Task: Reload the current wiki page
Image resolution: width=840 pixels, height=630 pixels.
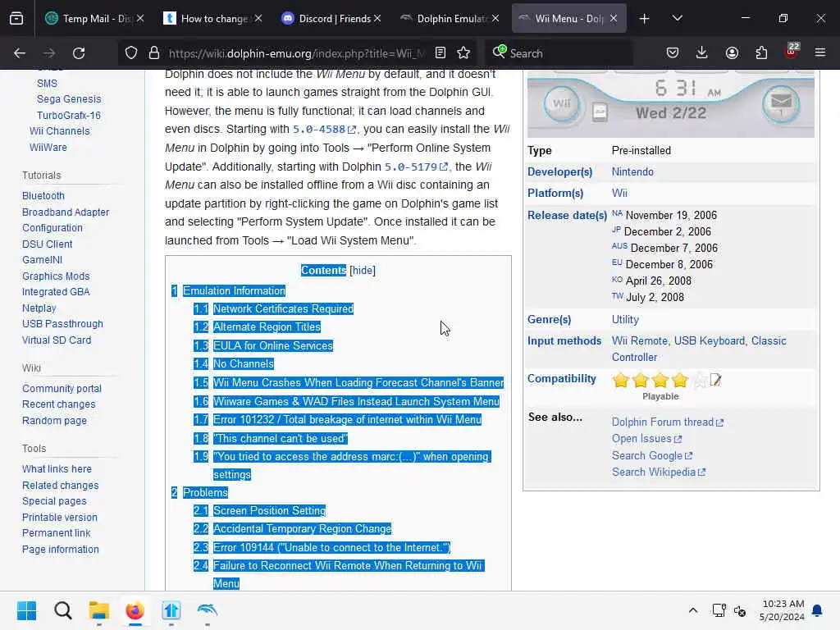Action: (79, 53)
